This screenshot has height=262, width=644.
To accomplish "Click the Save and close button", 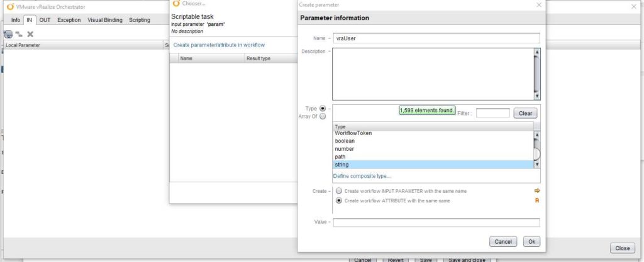I will (x=466, y=260).
